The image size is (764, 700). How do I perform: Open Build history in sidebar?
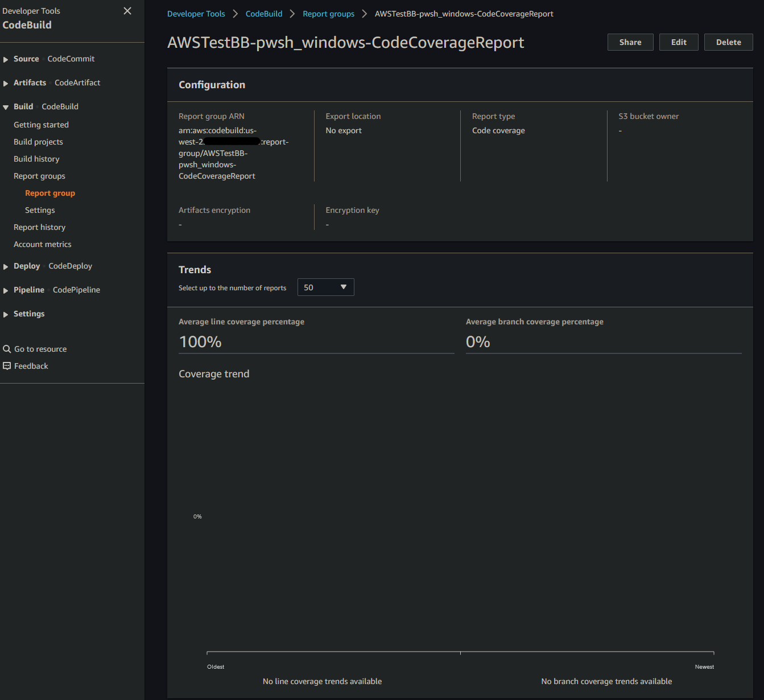pyautogui.click(x=36, y=159)
